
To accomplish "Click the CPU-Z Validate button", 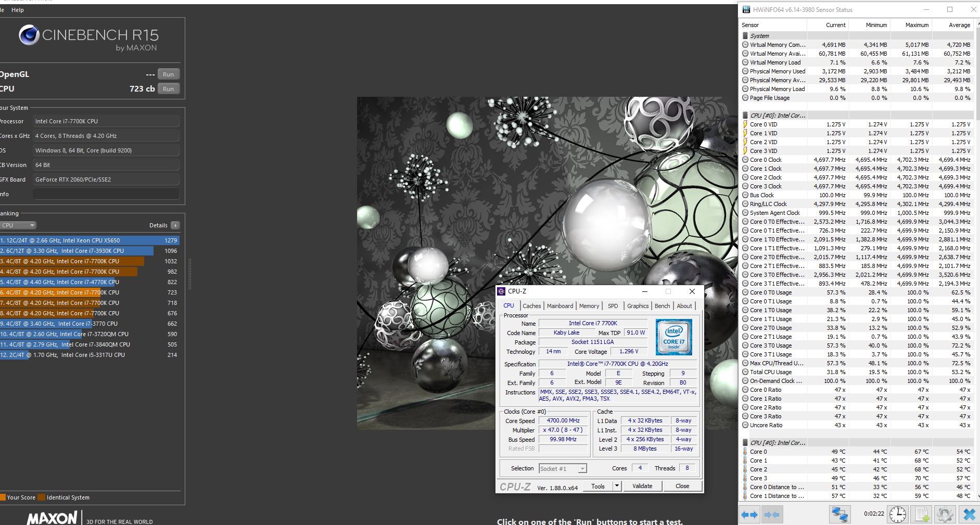I will (642, 486).
